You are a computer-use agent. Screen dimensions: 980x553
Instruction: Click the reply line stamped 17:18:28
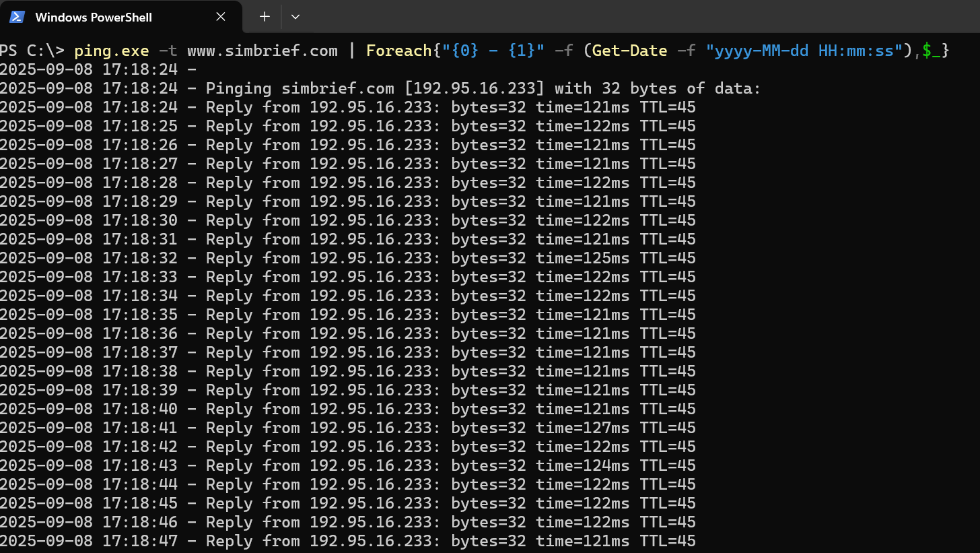(x=348, y=183)
